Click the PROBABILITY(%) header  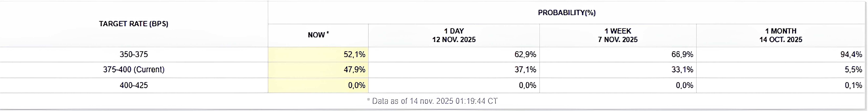[567, 13]
